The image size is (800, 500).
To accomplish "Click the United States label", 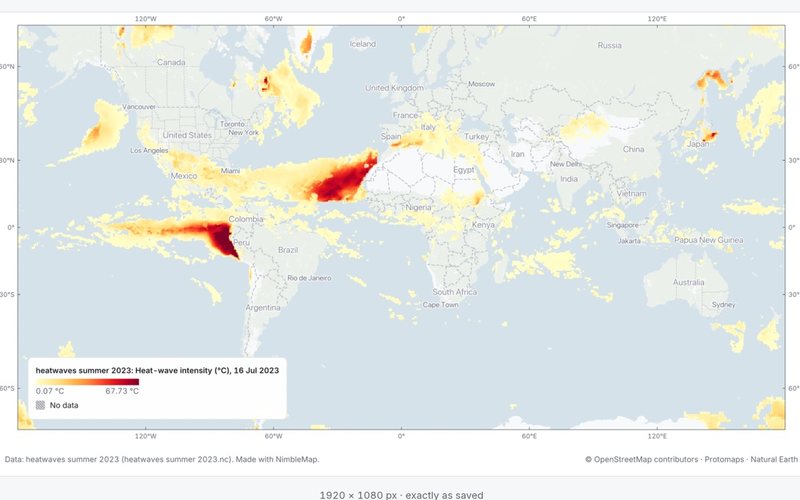I will point(187,135).
